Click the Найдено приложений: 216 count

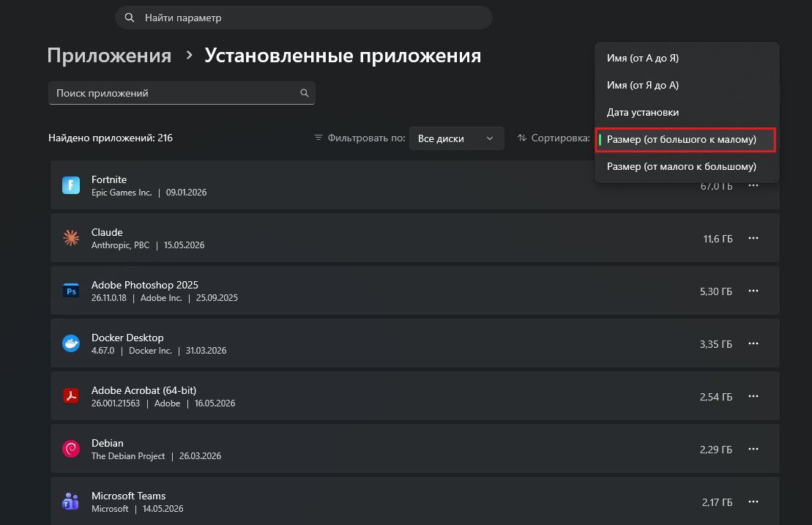pos(111,138)
